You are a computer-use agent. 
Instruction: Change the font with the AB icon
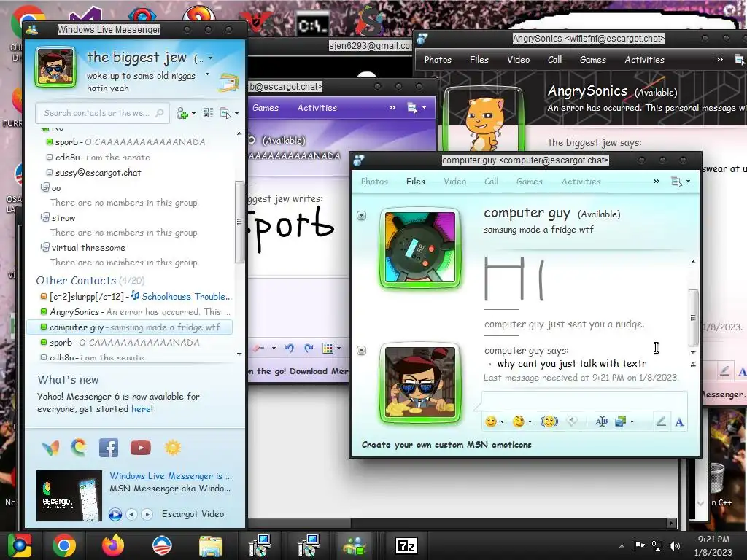coord(602,421)
